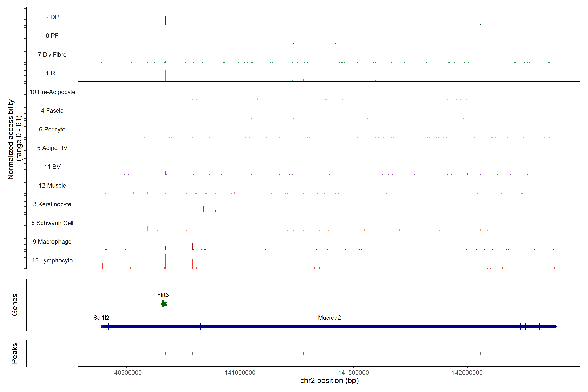Click the Sel1l2 gene label

click(x=101, y=318)
